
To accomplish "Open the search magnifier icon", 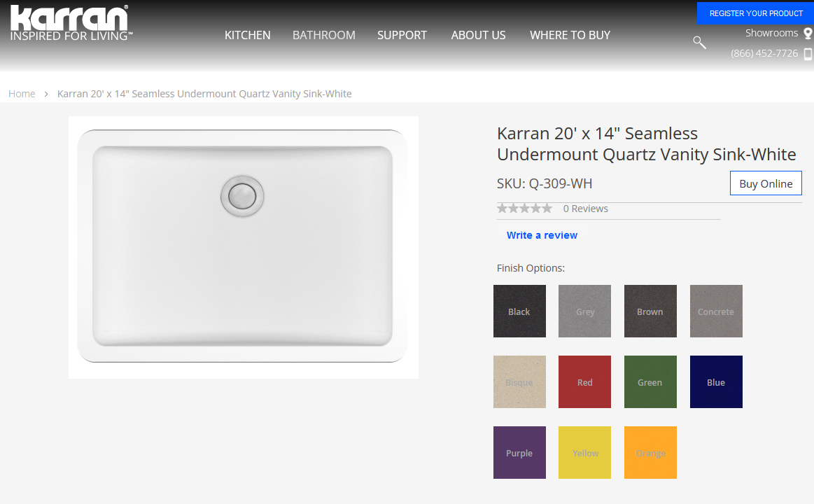I will click(x=699, y=43).
